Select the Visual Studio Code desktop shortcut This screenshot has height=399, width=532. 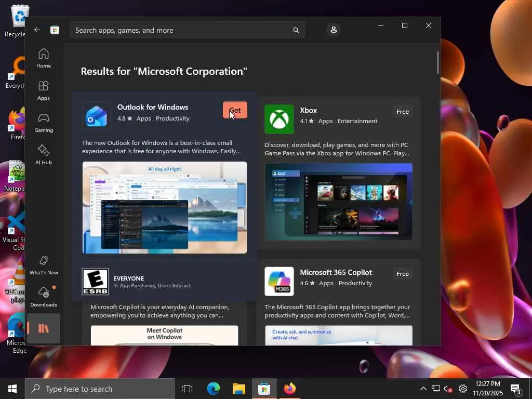[14, 231]
